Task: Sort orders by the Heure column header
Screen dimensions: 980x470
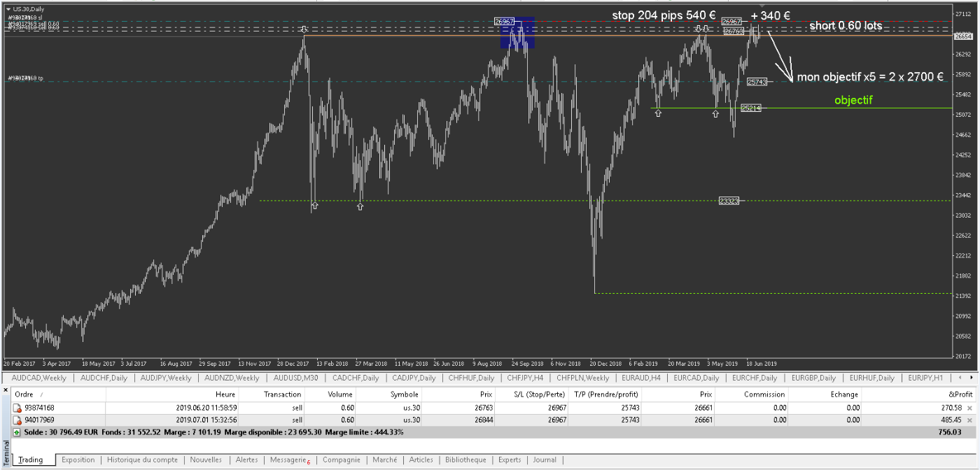Action: pyautogui.click(x=172, y=394)
